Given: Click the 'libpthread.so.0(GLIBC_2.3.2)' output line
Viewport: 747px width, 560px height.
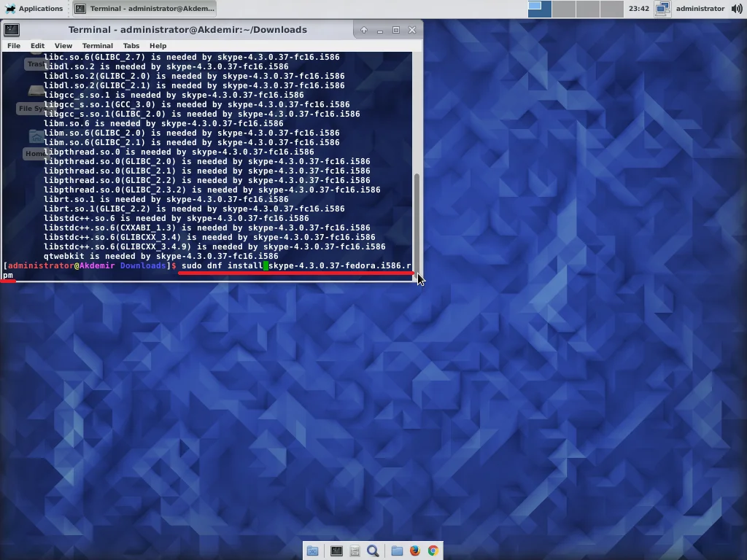Looking at the screenshot, I should (212, 190).
